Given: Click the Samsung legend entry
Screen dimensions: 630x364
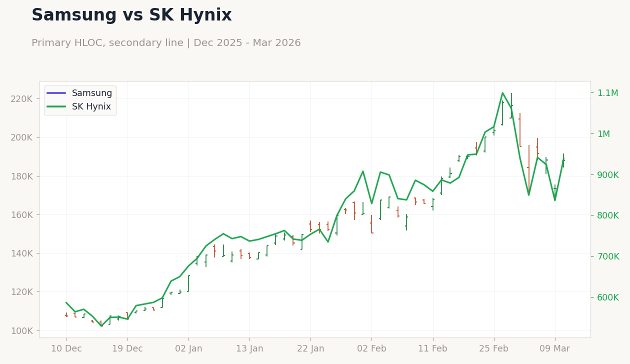Looking at the screenshot, I should [x=79, y=93].
